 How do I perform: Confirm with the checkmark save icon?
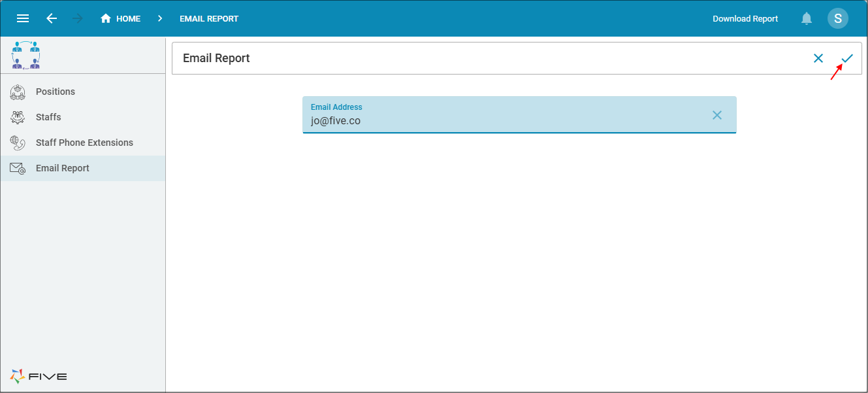coord(847,58)
